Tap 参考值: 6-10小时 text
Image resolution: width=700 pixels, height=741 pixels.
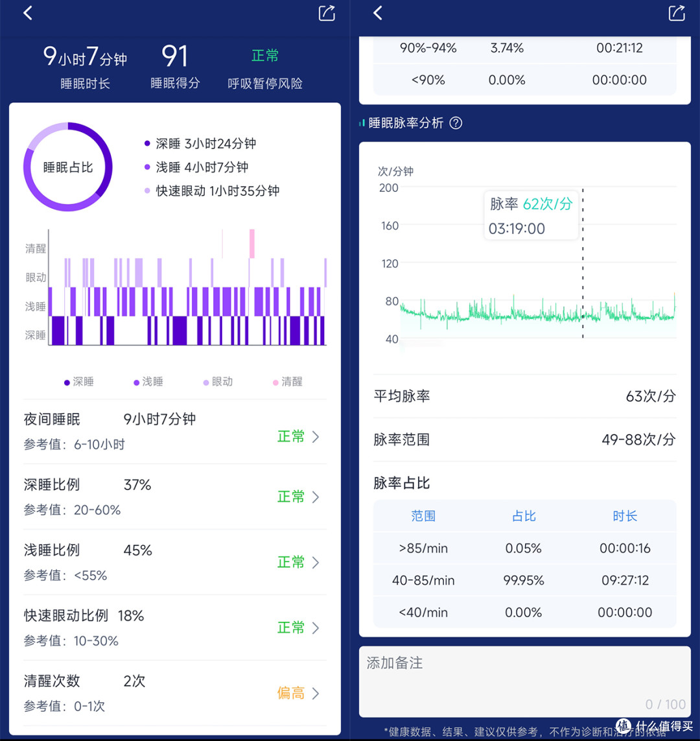(74, 445)
